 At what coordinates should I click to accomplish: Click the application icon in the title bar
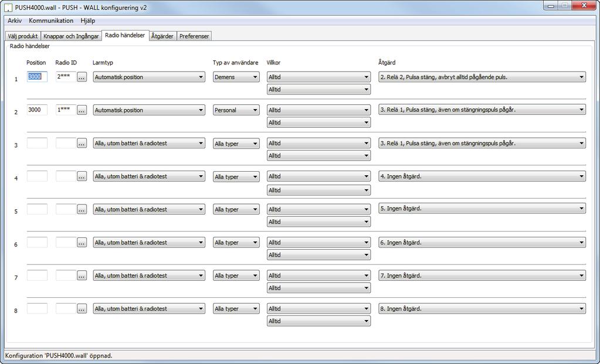click(x=7, y=7)
